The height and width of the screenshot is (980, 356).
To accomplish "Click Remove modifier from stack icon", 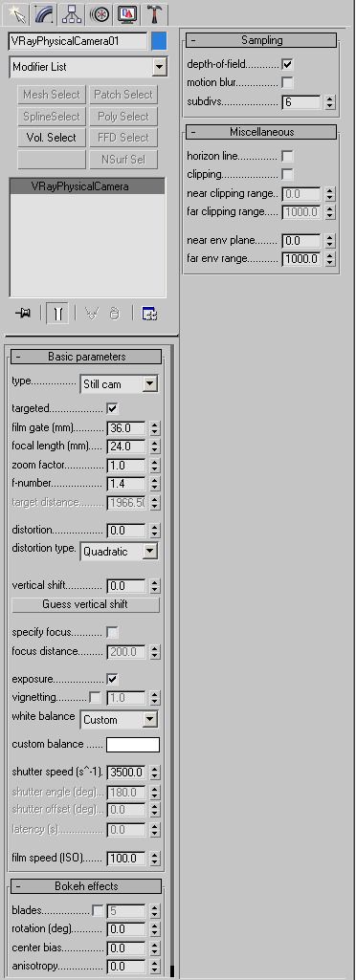I will click(115, 314).
